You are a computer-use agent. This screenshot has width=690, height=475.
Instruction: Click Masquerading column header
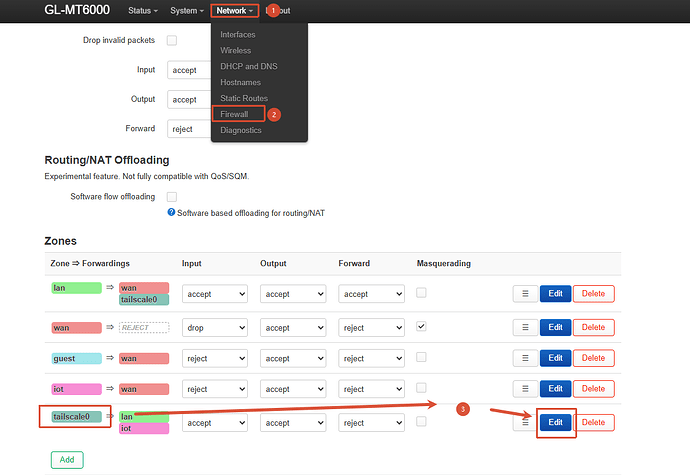[x=444, y=263]
